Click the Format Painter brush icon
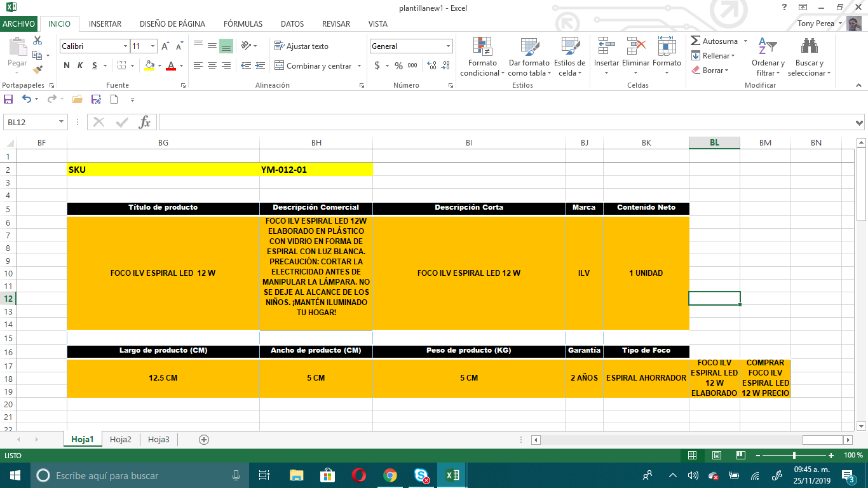Screen dimensions: 868x488 pos(38,70)
